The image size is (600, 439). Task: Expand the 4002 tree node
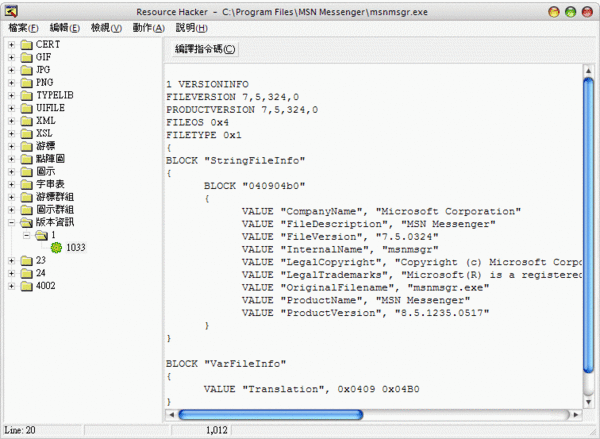tap(11, 286)
